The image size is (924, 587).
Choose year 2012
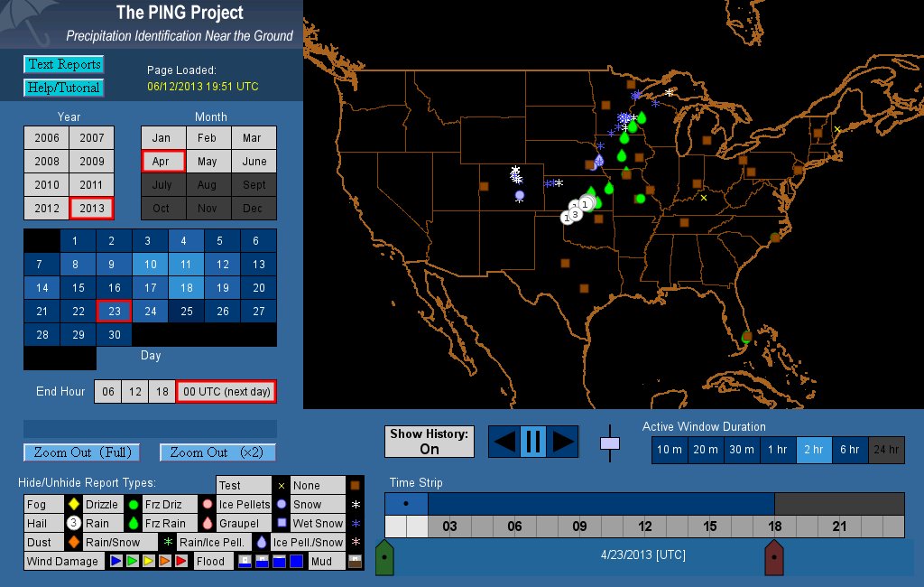46,208
